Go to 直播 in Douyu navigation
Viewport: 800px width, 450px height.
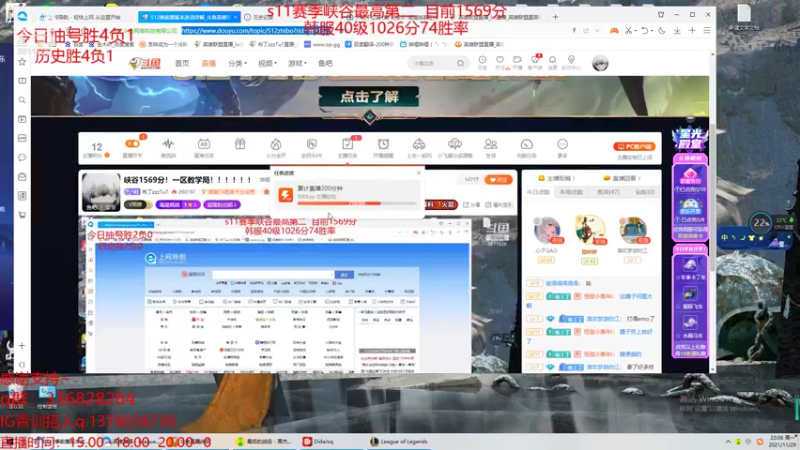[209, 63]
